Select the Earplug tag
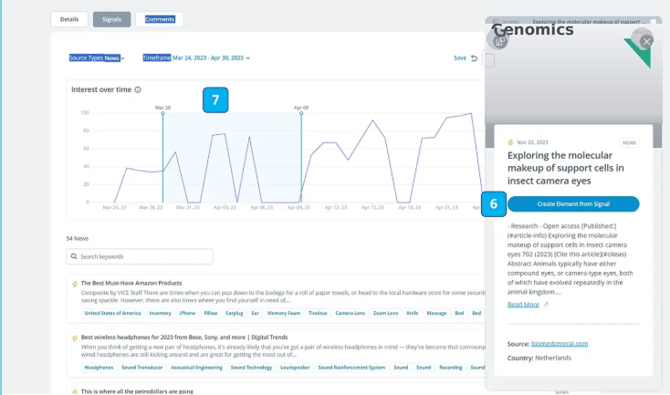This screenshot has width=670, height=395. (234, 313)
